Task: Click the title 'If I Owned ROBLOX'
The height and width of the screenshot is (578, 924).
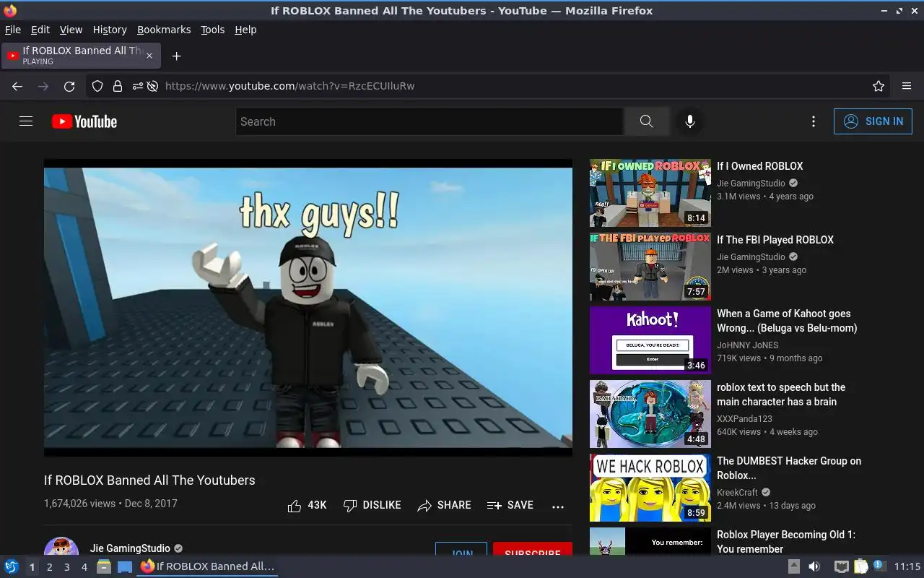Action: coord(759,166)
